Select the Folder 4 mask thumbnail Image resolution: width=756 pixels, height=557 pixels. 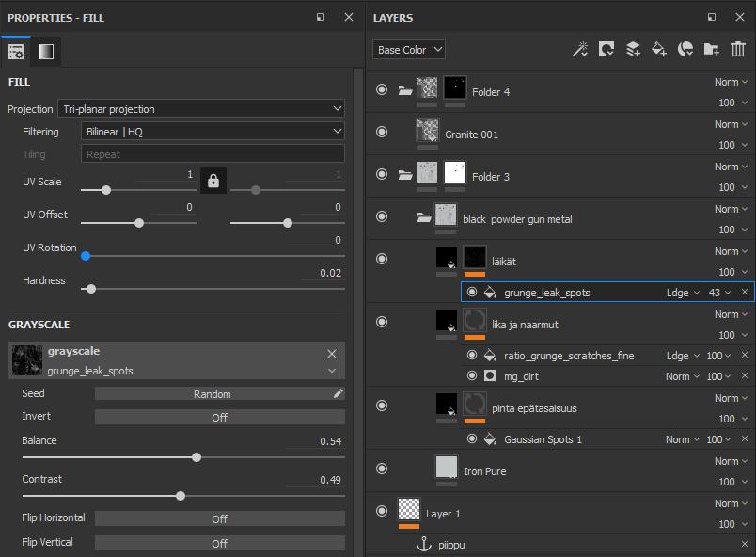tap(455, 88)
